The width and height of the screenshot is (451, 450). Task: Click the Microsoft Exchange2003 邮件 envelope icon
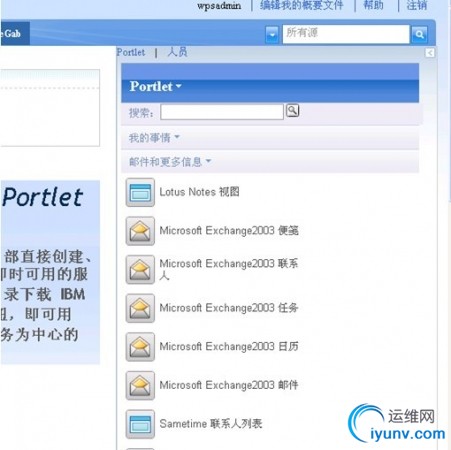point(140,386)
